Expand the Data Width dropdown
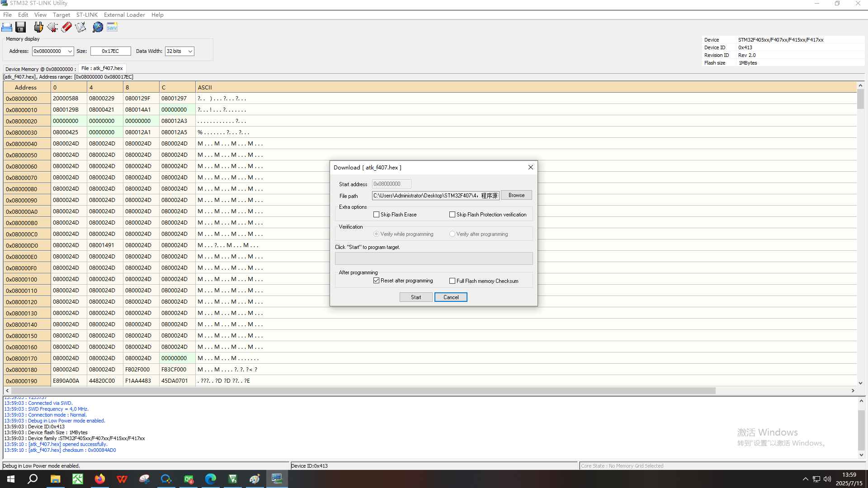Viewport: 868px width, 488px height. [190, 52]
